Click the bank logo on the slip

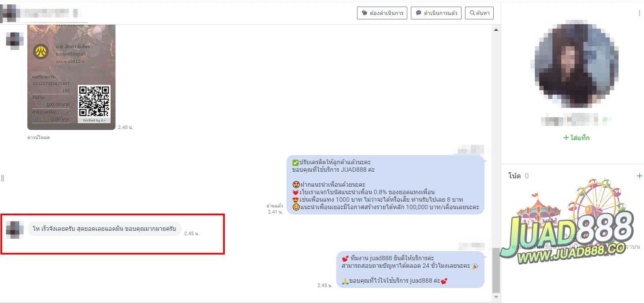[41, 52]
